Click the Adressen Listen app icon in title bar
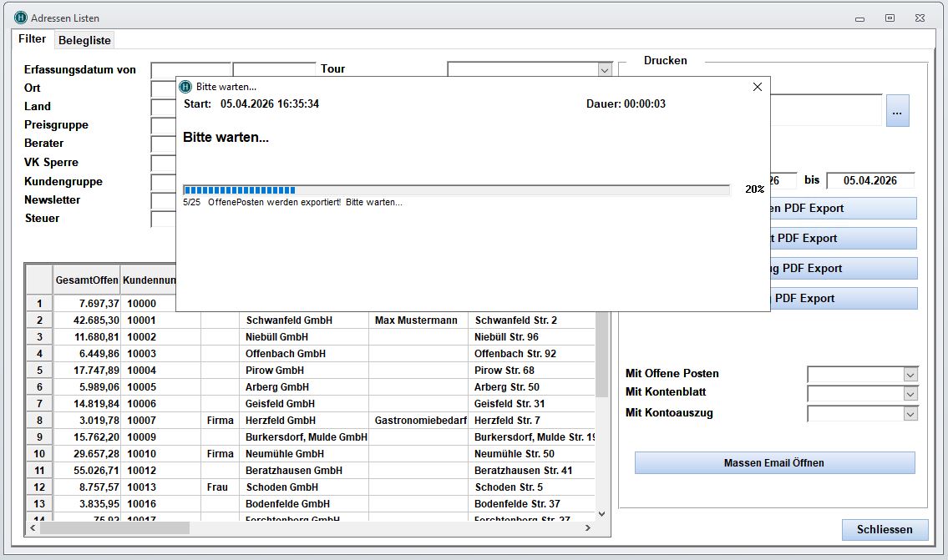 [x=21, y=18]
